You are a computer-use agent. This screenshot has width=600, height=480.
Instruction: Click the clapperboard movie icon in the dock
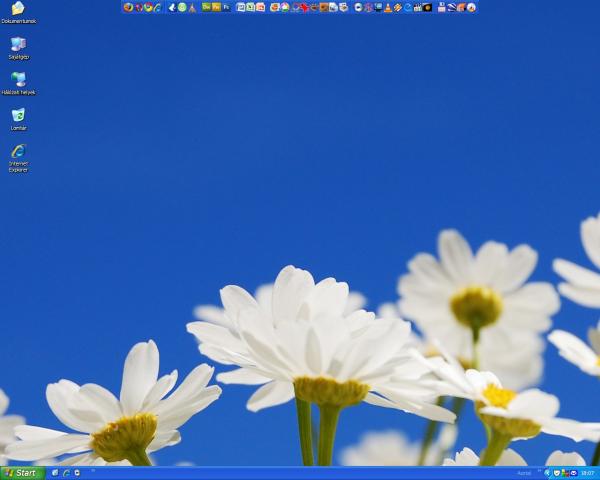pyautogui.click(x=418, y=7)
